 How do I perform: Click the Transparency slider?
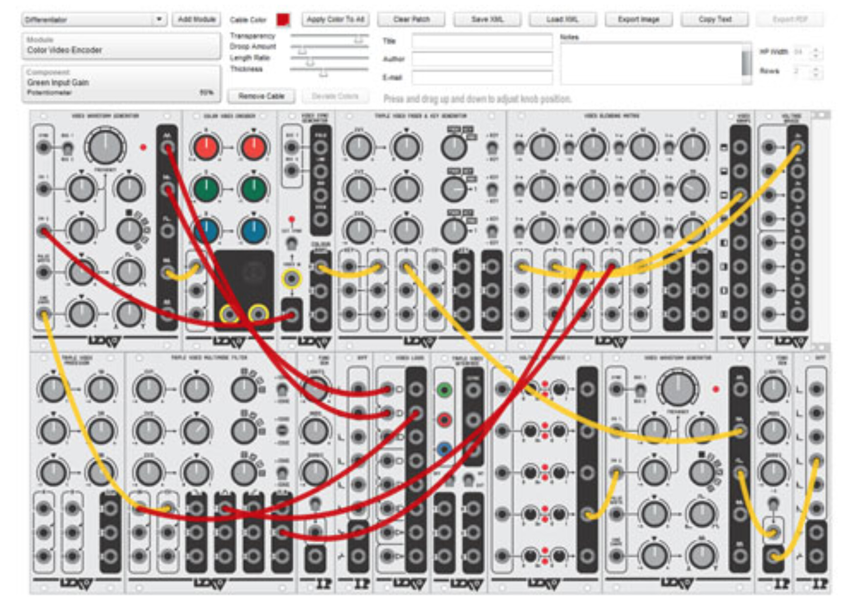pyautogui.click(x=329, y=37)
